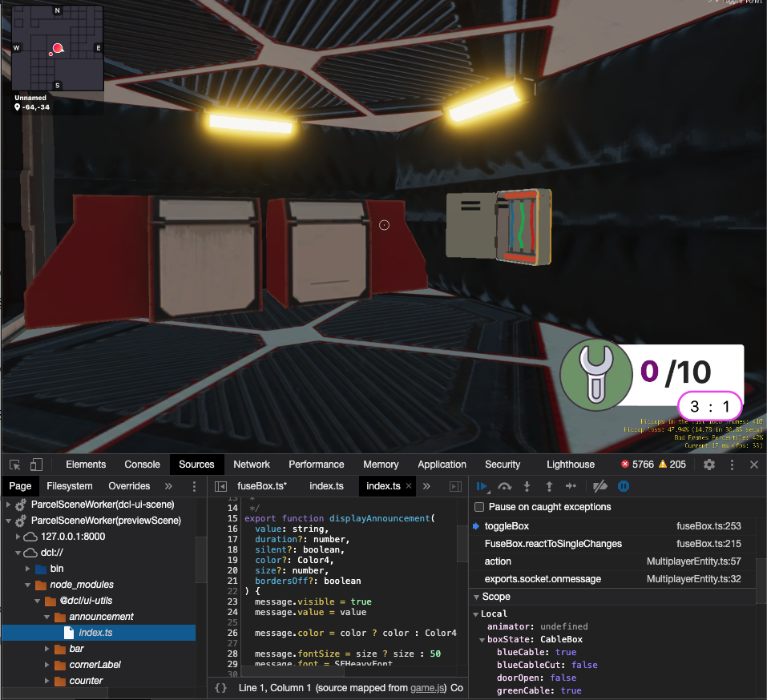The width and height of the screenshot is (767, 700).
Task: Step into next function call
Action: (x=527, y=486)
